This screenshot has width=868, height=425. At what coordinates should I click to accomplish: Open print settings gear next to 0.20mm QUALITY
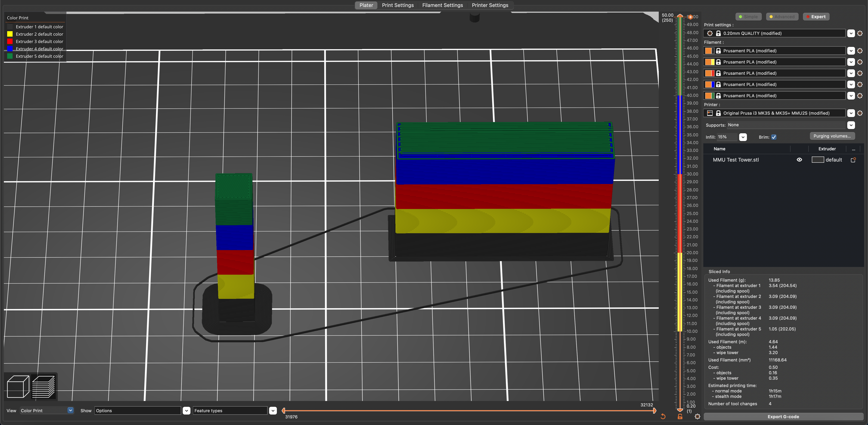coord(860,33)
